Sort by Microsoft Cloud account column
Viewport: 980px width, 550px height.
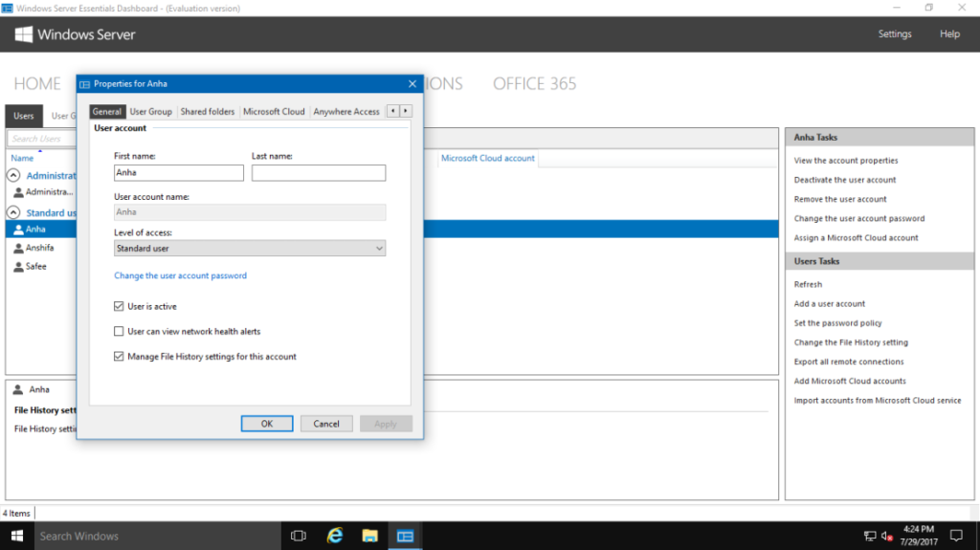487,158
